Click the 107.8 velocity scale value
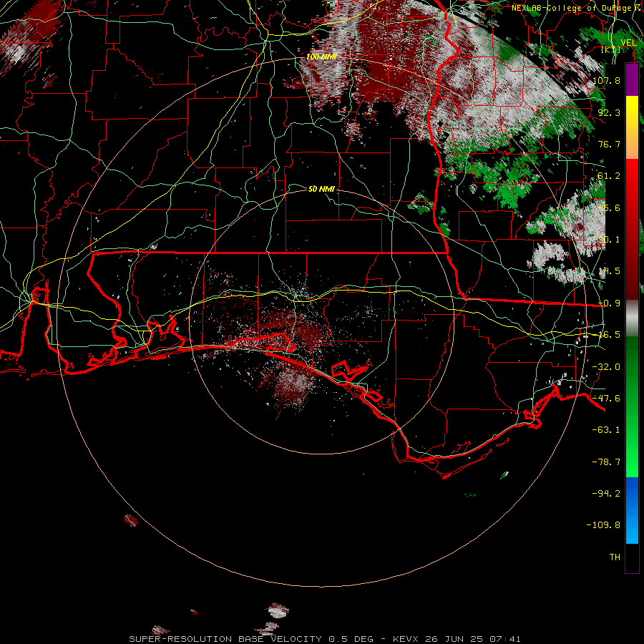The height and width of the screenshot is (644, 644). coord(607,80)
